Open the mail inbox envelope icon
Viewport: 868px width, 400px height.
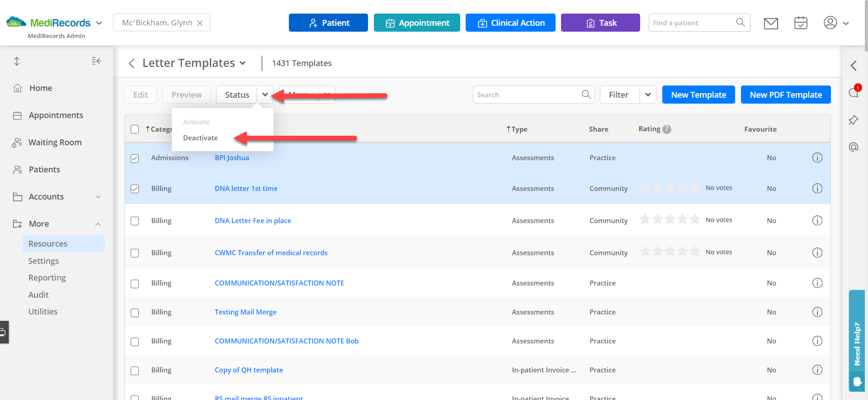coord(771,23)
